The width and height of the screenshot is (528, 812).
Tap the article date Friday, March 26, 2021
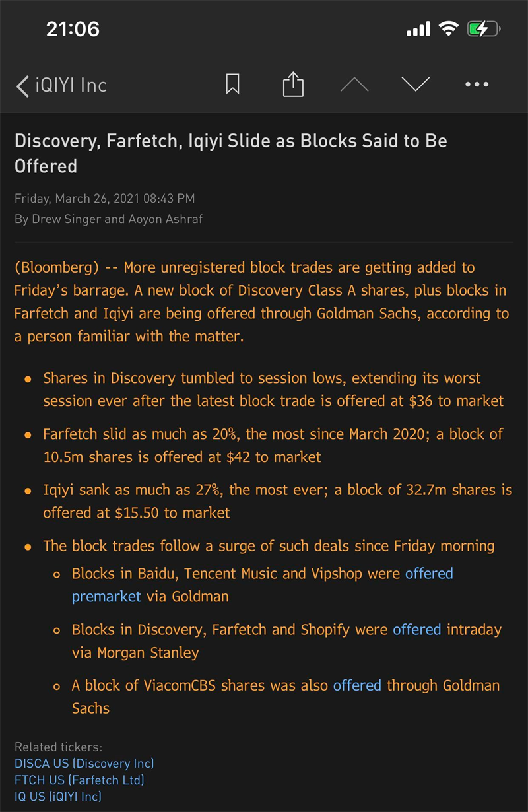(x=104, y=199)
